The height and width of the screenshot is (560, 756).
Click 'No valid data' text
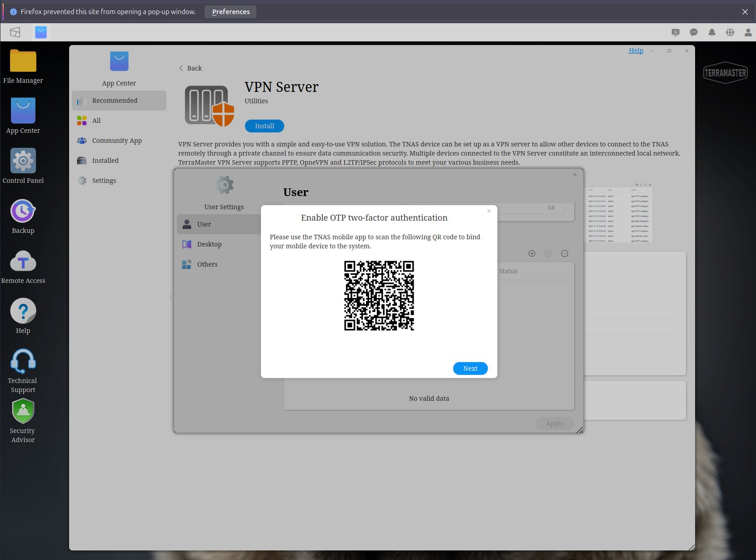(x=429, y=399)
